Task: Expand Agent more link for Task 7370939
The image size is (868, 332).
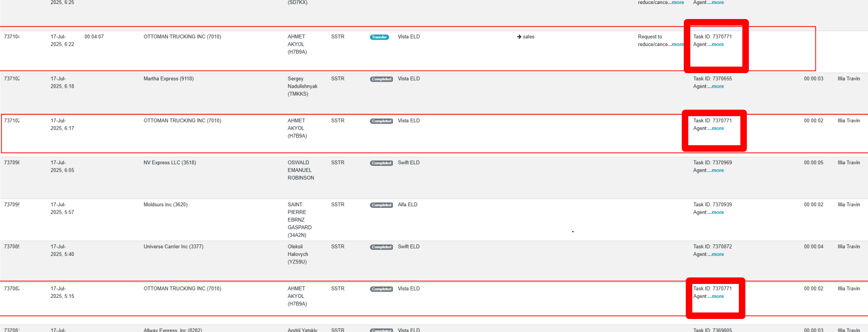Action: click(x=716, y=213)
